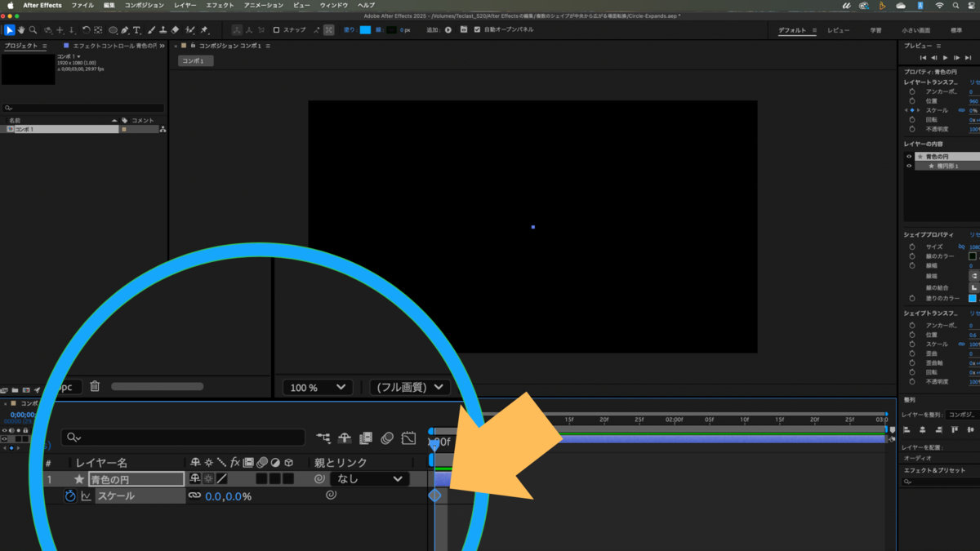Toggle 不透明度 stopwatch in レイヤートランスフォーム

(912, 129)
